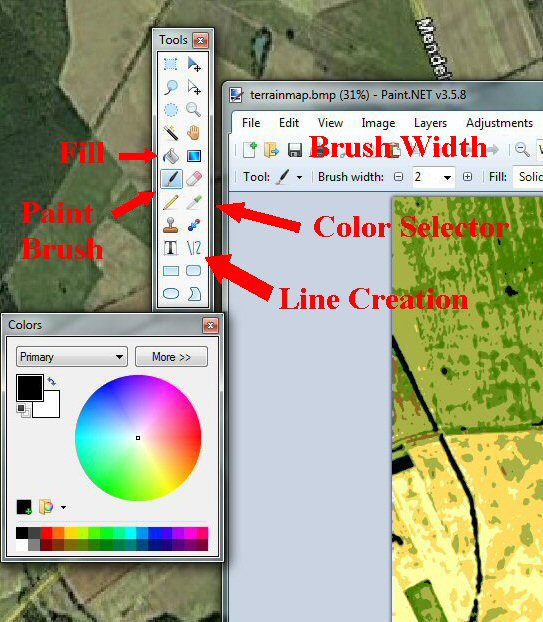Viewport: 543px width, 622px height.
Task: Select the Recolor tool
Action: click(x=194, y=225)
